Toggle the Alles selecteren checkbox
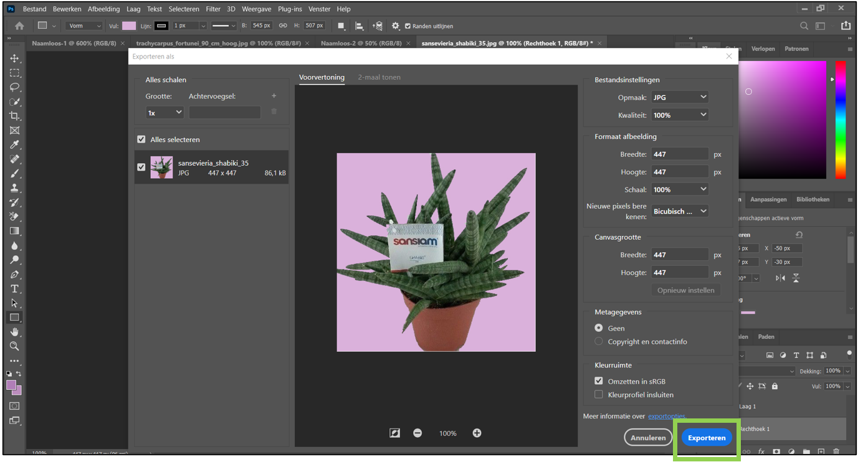The width and height of the screenshot is (868, 462). 141,139
